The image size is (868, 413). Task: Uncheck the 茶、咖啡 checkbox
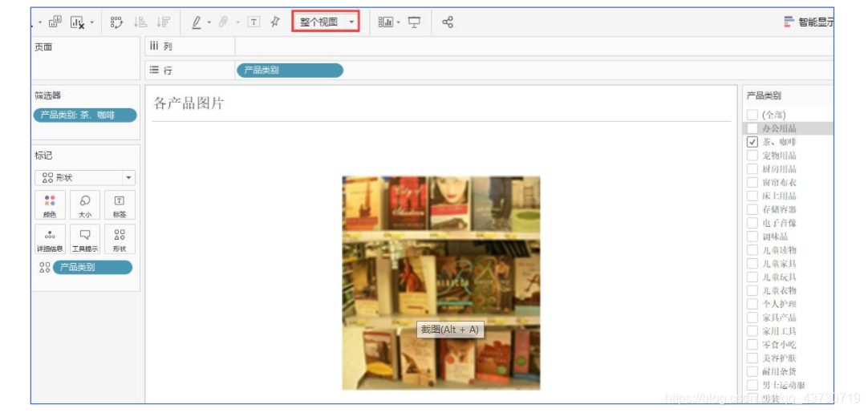coord(752,142)
